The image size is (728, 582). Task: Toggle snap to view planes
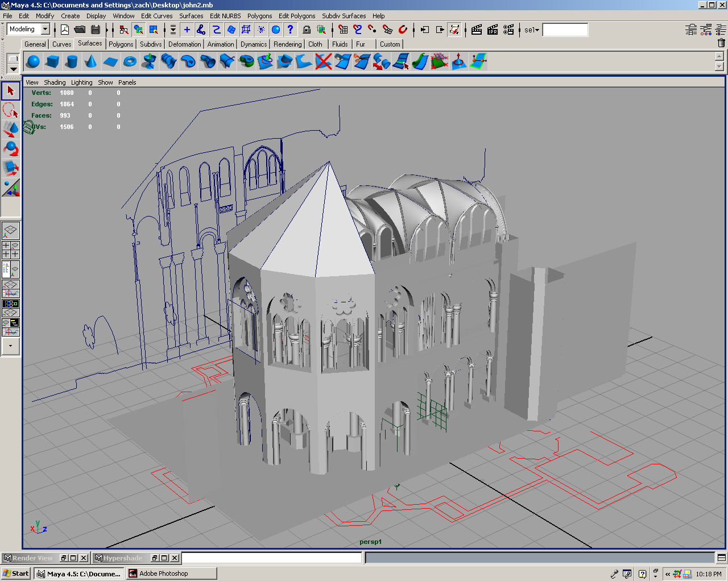tap(388, 30)
